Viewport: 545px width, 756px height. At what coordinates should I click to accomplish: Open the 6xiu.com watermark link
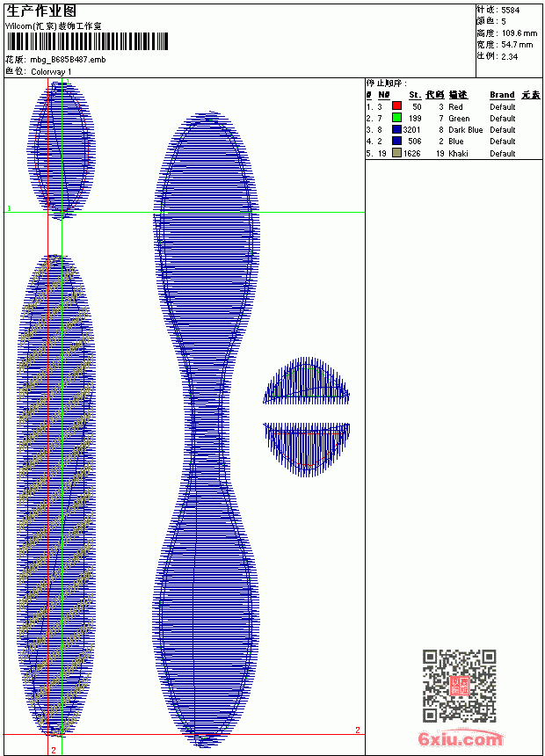click(460, 738)
